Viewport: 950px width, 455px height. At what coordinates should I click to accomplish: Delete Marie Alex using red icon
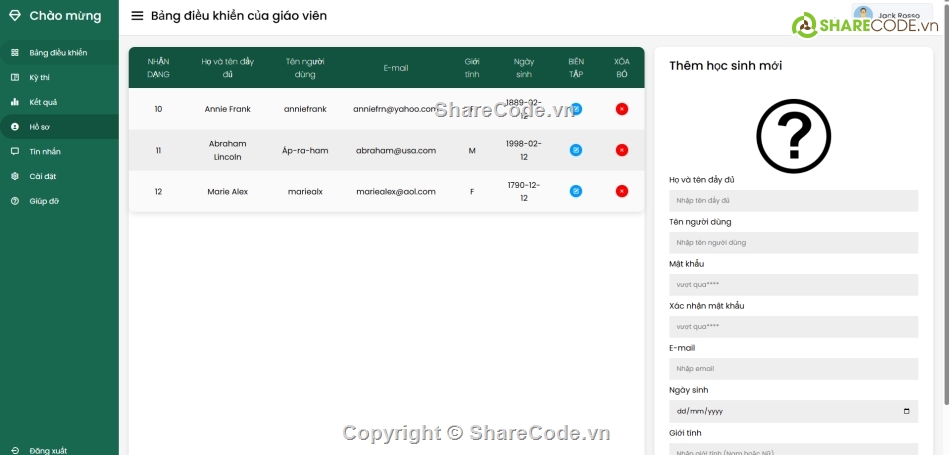622,191
